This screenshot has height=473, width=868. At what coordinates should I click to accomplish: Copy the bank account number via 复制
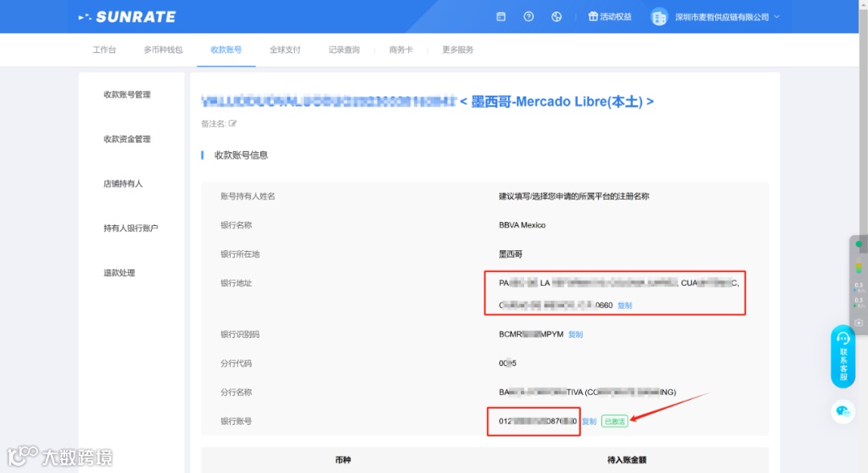coord(589,422)
